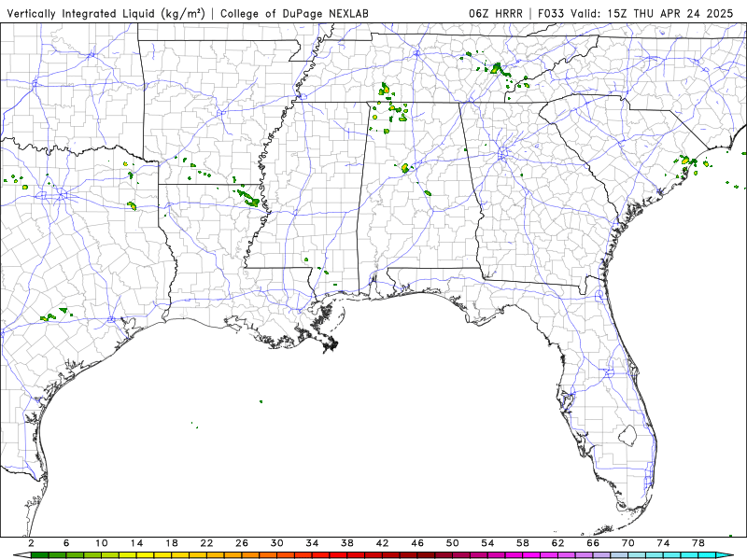Viewport: 747px width, 560px height.
Task: Click the "70" value on the color scale
Action: coord(628,543)
